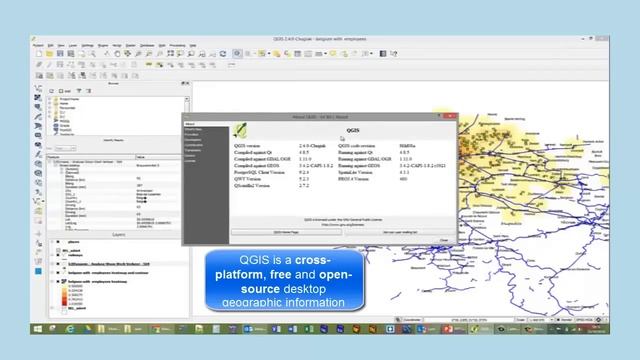Image resolution: width=640 pixels, height=360 pixels.
Task: Launch Internet Explorer from the taskbar
Action: pos(70,329)
